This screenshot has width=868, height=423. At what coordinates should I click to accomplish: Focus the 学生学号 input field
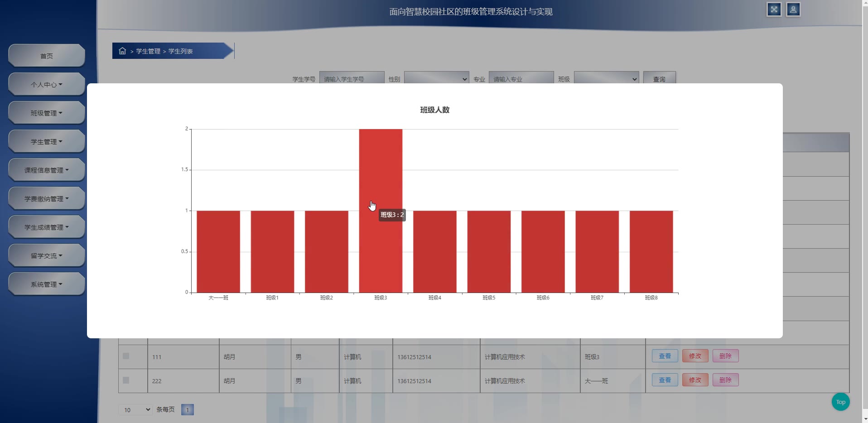click(352, 77)
